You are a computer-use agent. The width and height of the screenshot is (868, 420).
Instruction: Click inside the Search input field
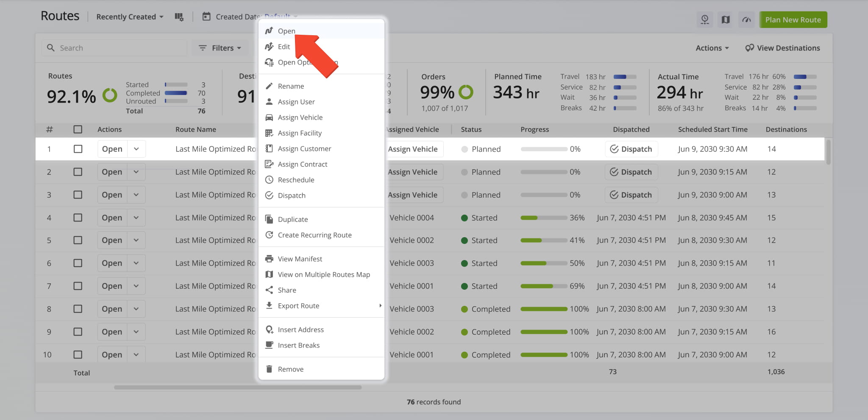pos(114,48)
